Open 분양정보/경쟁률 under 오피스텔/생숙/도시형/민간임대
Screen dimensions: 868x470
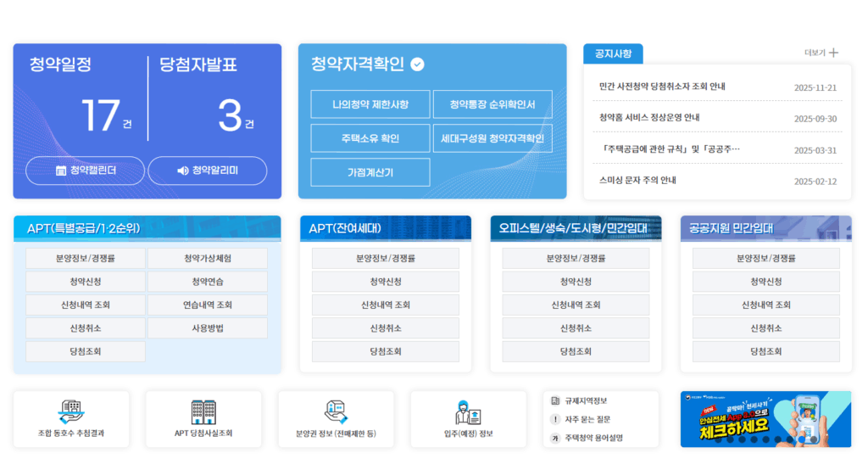[576, 258]
